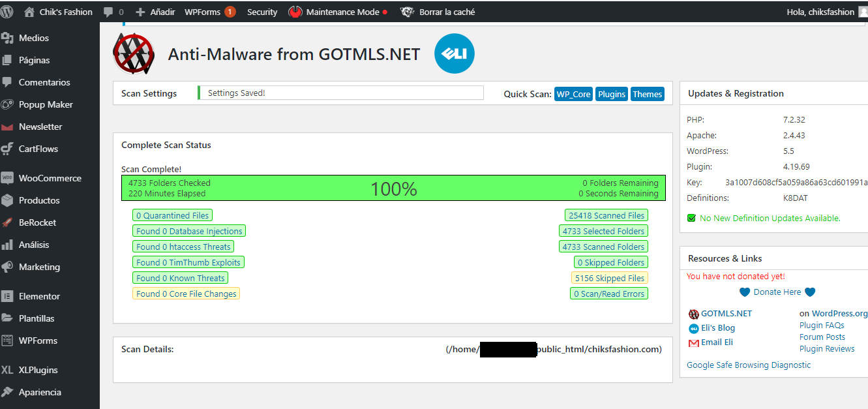Screen dimensions: 868x409
Task: View 0 Scan/Read Errors list
Action: [609, 294]
